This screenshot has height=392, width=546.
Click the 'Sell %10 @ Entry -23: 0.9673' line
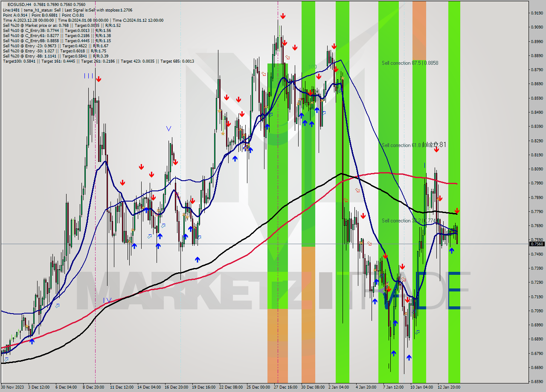click(55, 46)
